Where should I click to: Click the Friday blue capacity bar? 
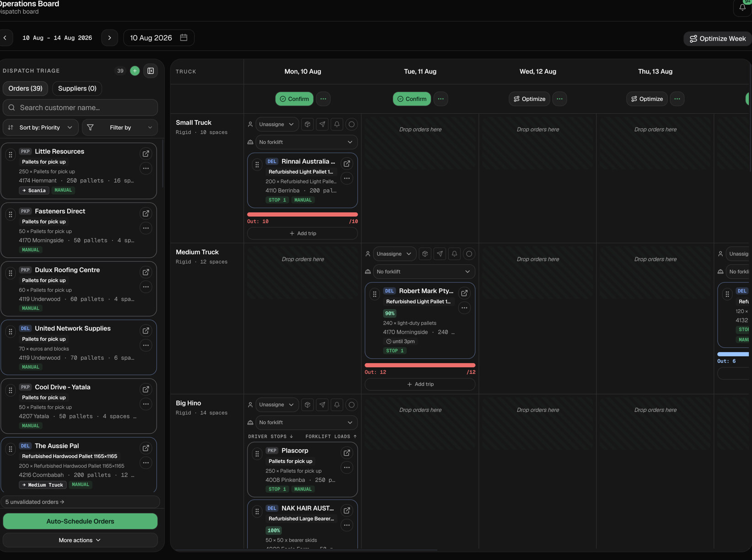click(x=733, y=354)
